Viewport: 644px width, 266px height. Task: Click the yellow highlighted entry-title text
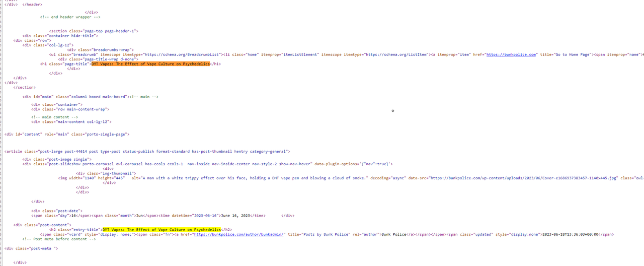(x=162, y=230)
